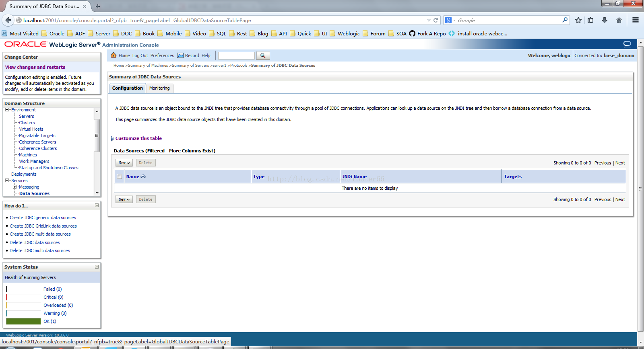The height and width of the screenshot is (349, 644).
Task: Open Create JDBC GridLink data sources link
Action: pyautogui.click(x=43, y=226)
